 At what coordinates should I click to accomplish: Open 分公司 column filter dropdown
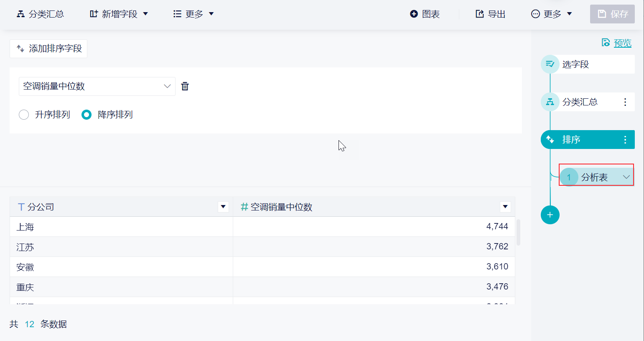point(223,207)
